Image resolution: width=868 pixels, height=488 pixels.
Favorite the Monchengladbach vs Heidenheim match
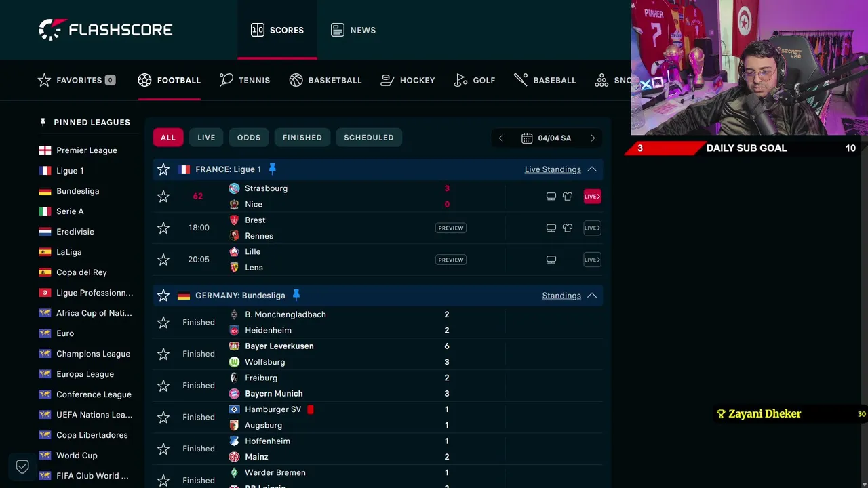[x=163, y=323]
